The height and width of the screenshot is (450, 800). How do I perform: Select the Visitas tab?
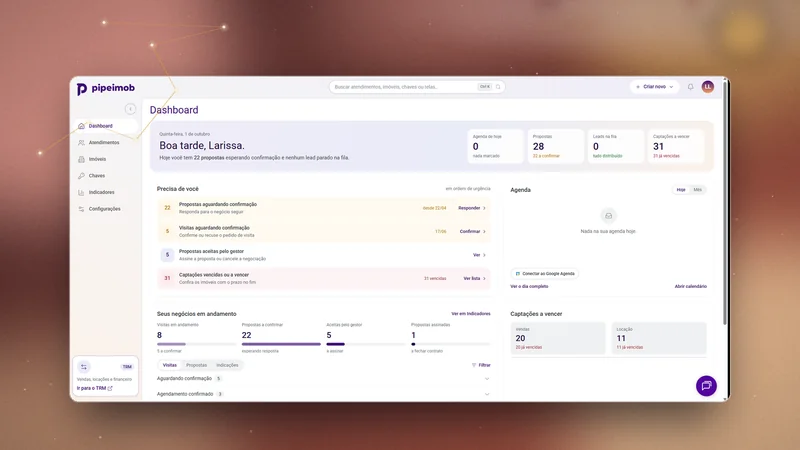coord(170,365)
